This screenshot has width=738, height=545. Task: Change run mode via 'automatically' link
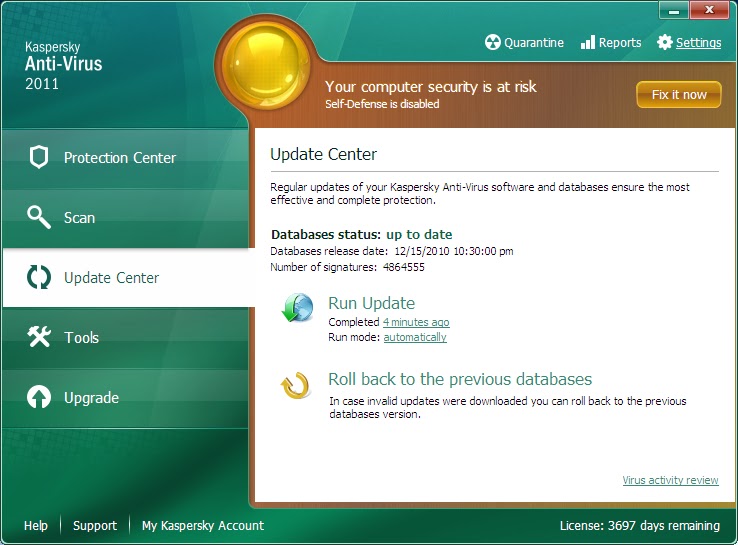pyautogui.click(x=415, y=337)
